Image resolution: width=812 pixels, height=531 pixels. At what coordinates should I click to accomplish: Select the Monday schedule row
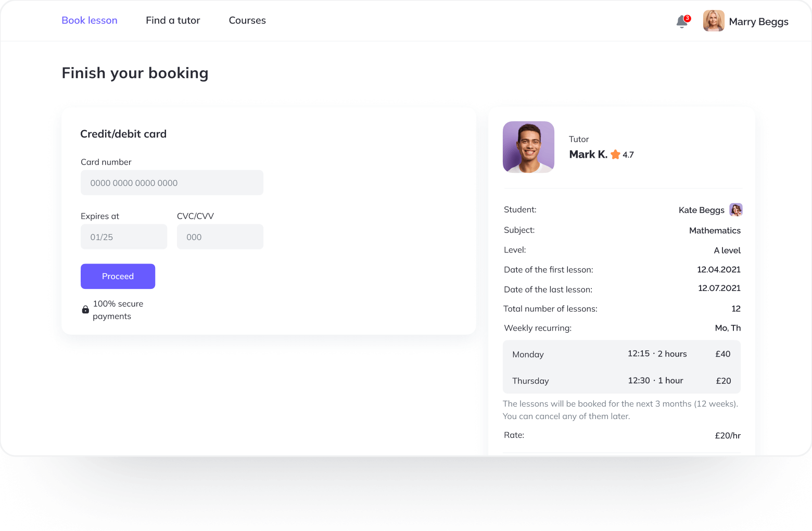point(621,354)
